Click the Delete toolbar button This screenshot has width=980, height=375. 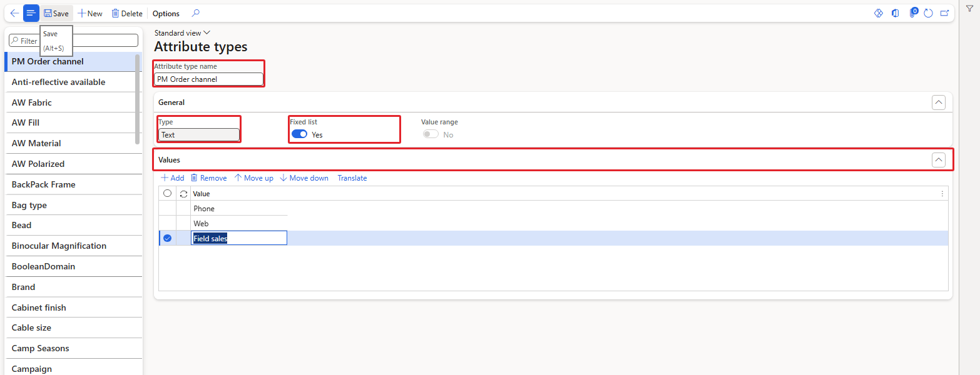point(127,13)
